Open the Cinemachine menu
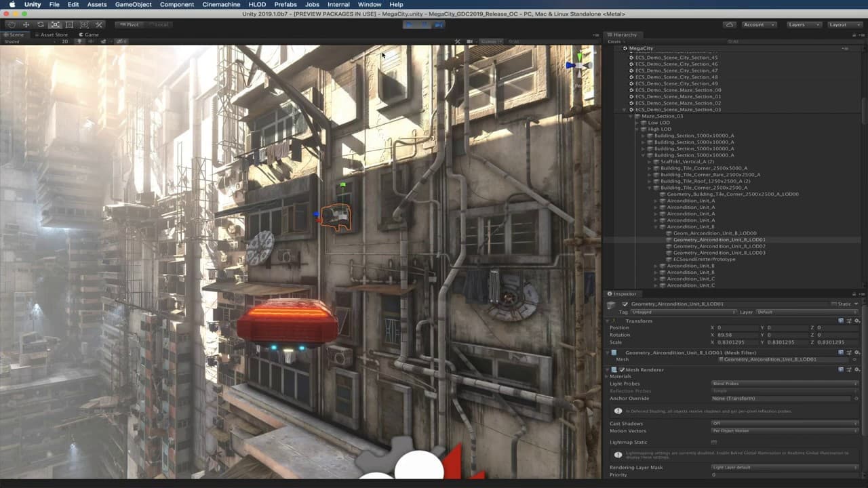The width and height of the screenshot is (868, 488). (220, 5)
